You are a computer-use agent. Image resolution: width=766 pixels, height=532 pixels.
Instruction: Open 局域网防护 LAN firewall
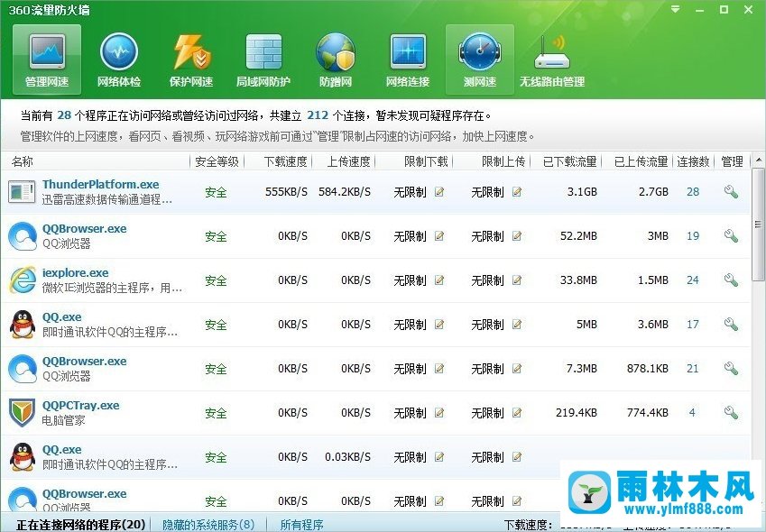tap(263, 60)
